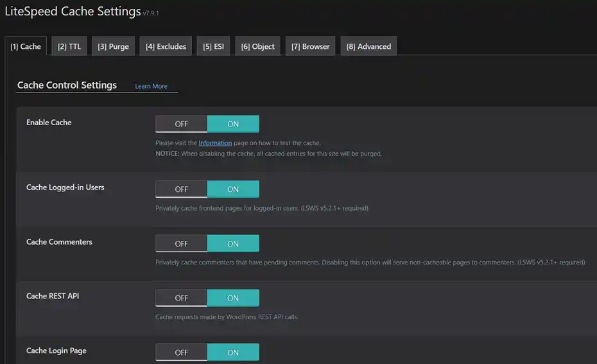
Task: Set Cache Login Page to ON
Action: pyautogui.click(x=233, y=352)
